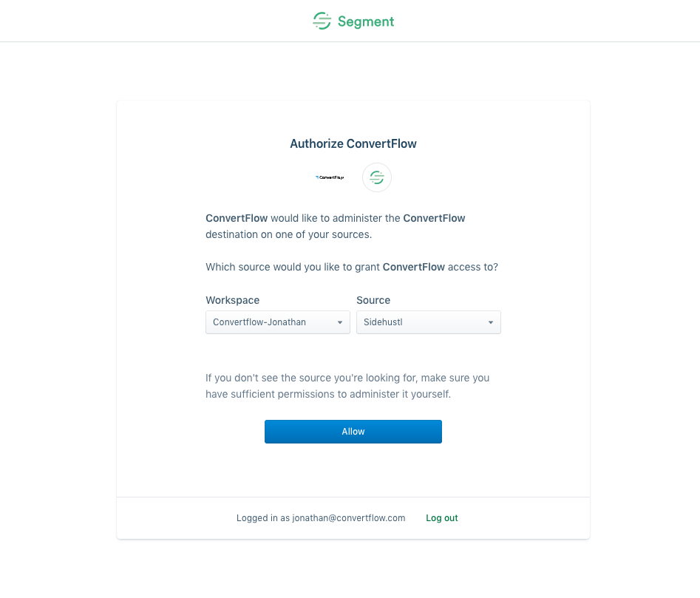Click the Source field label
The image size is (700, 598).
(x=373, y=300)
